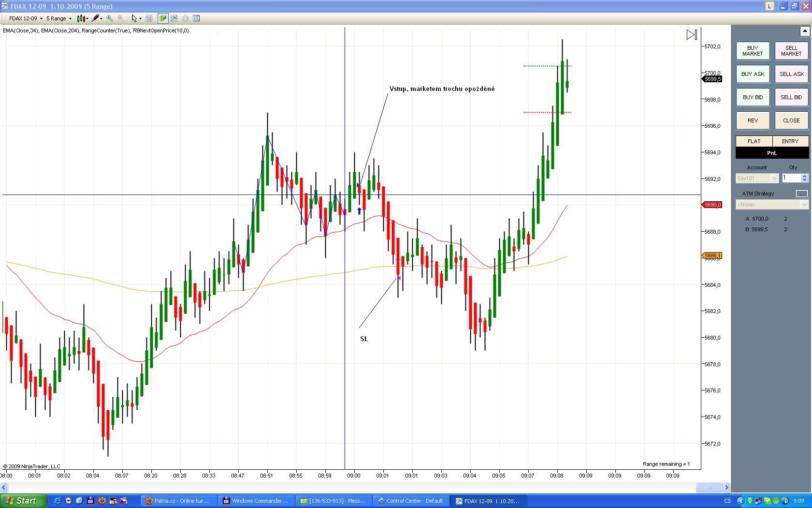
Task: Select the SL annotation text label
Action: coord(364,339)
